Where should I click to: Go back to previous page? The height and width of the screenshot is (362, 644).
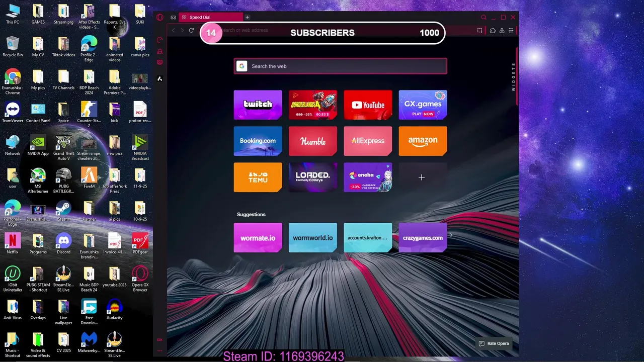[x=174, y=30]
